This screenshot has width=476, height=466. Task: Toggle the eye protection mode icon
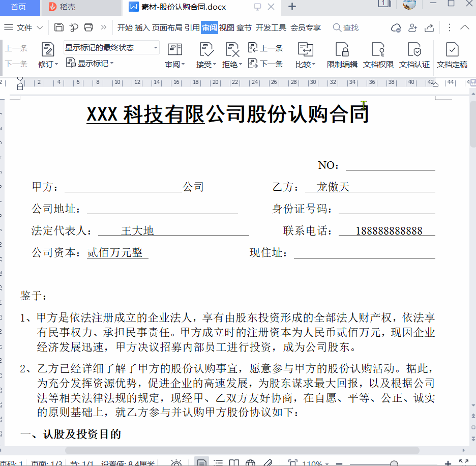coord(176,463)
